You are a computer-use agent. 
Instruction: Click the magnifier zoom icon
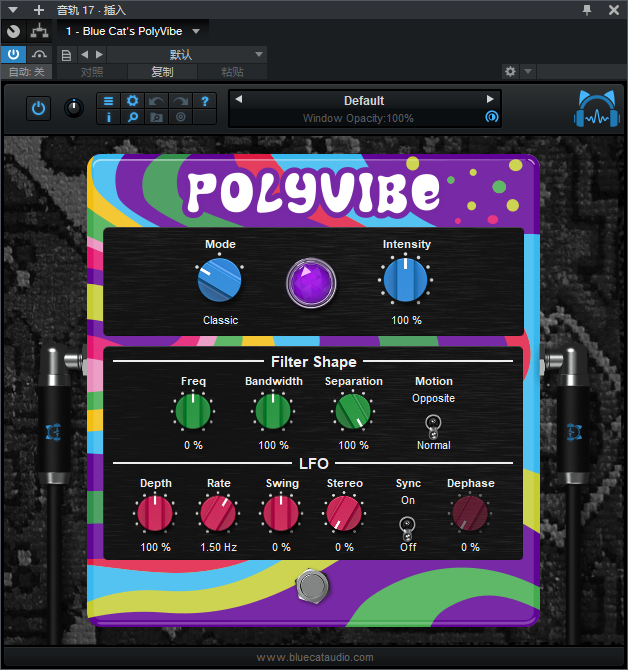tap(132, 117)
